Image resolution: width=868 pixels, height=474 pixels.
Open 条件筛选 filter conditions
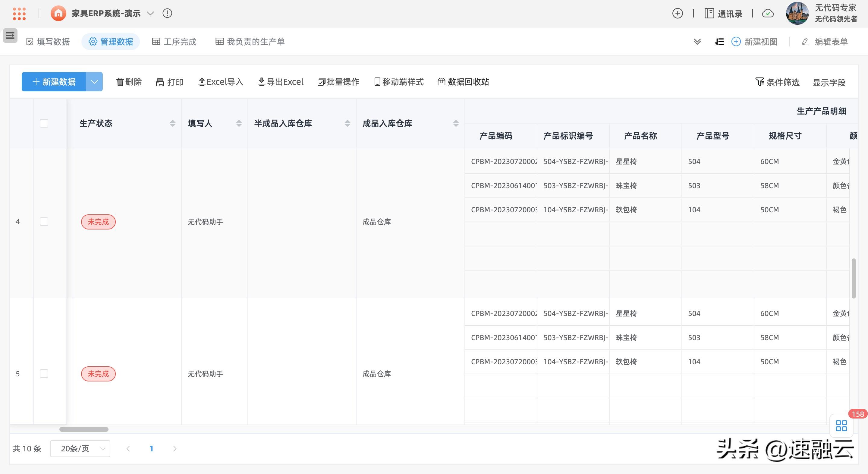tap(777, 82)
